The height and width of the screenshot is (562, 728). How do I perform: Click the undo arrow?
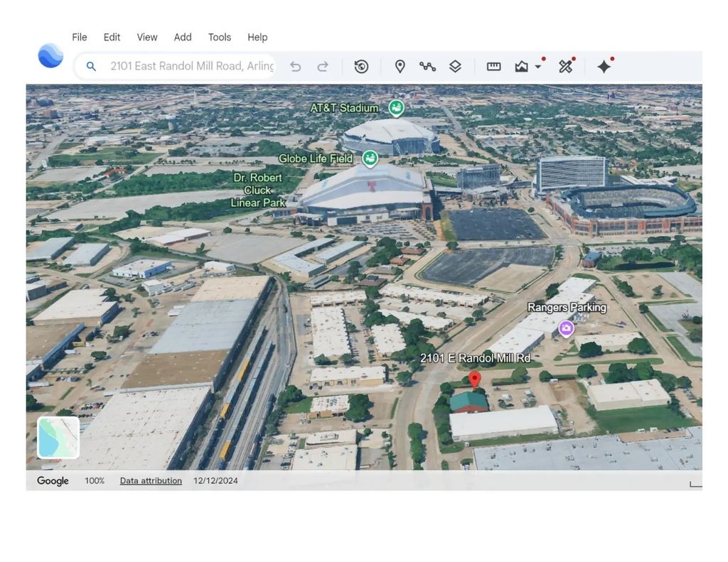pos(295,67)
